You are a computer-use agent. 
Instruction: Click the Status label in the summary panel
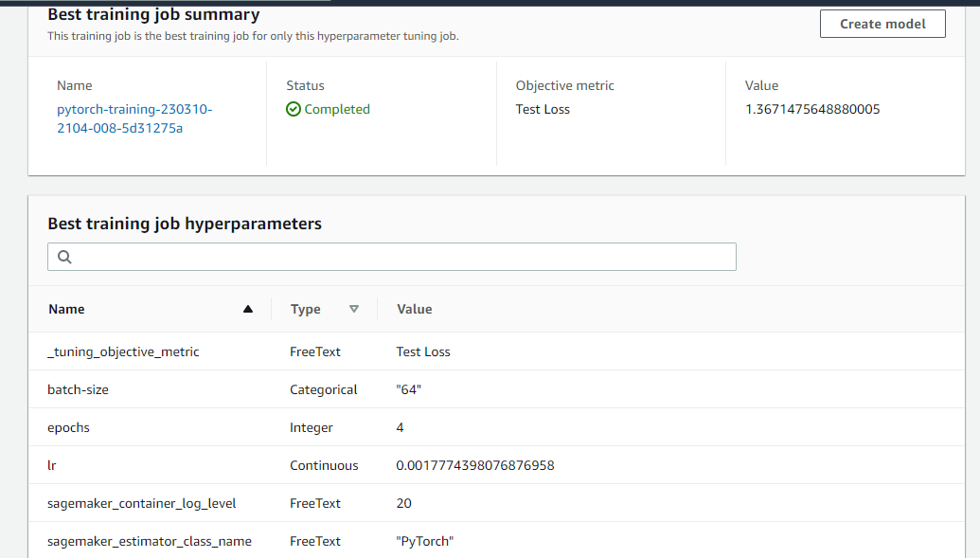[x=305, y=85]
